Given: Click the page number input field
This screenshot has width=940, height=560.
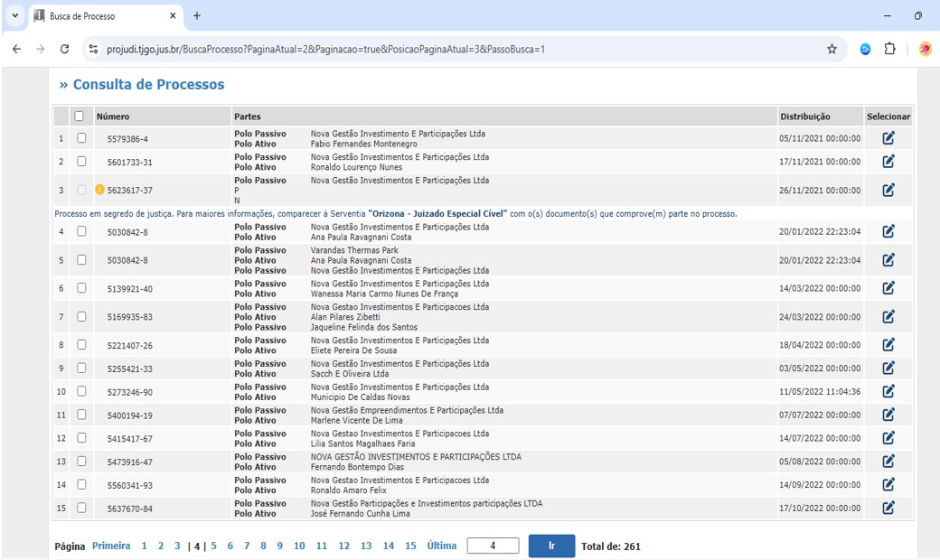Looking at the screenshot, I should click(493, 546).
